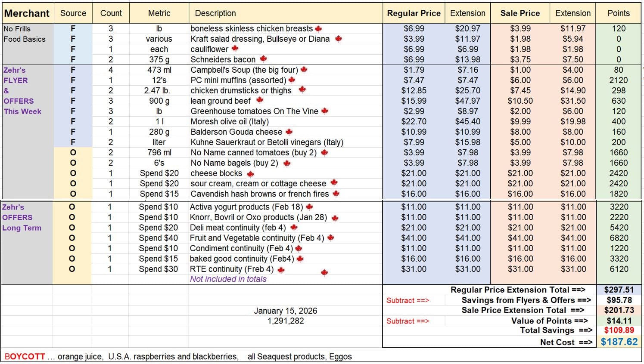Viewport: 644px width, 364px height.
Task: Click the boneless skinless chicken breasts description
Action: coord(252,29)
